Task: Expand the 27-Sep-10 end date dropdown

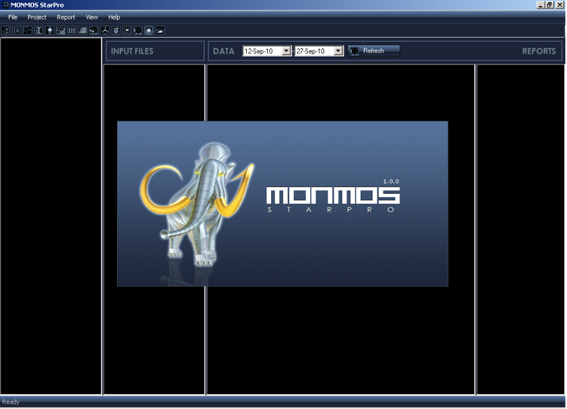Action: (338, 51)
